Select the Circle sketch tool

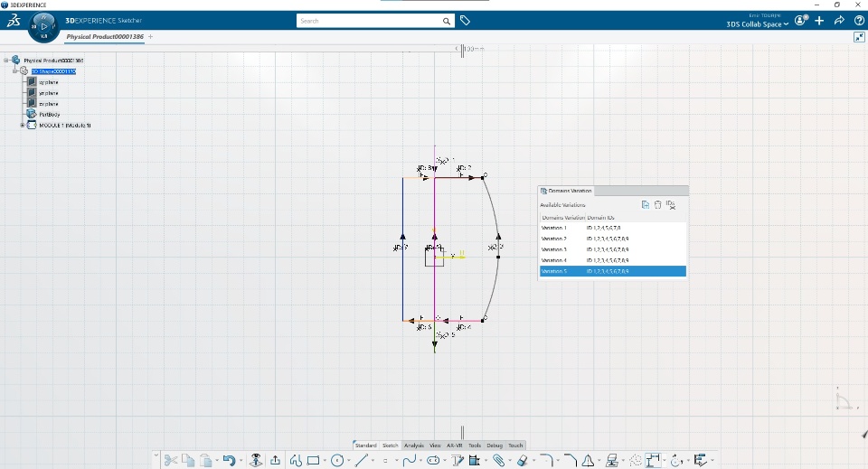point(337,460)
